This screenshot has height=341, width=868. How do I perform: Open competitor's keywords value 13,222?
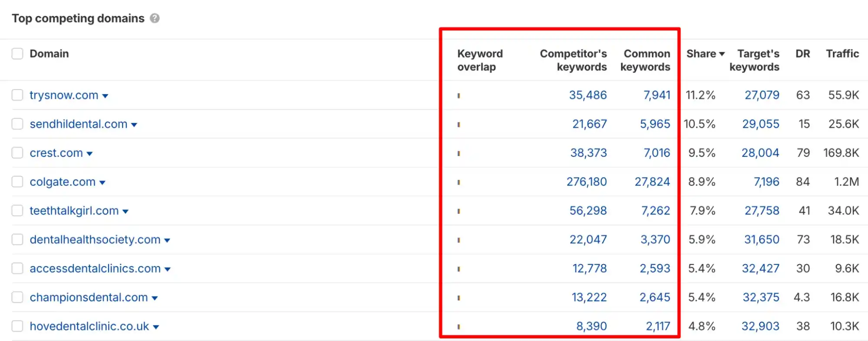coord(589,297)
